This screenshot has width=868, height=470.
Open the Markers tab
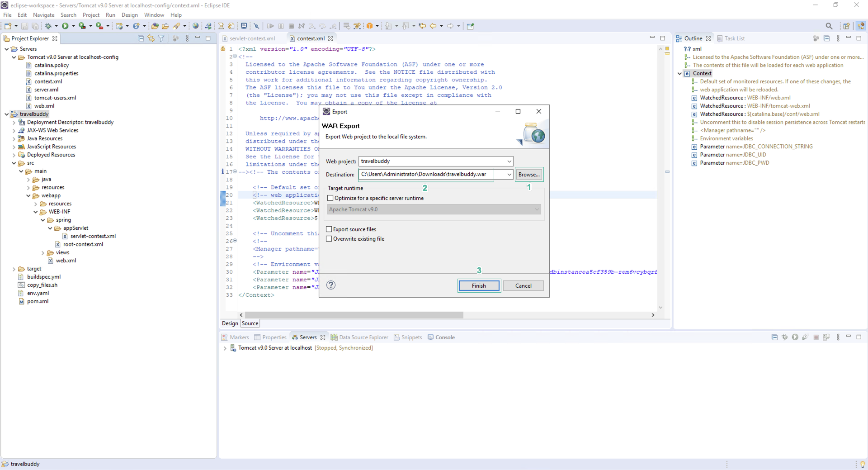(x=235, y=337)
